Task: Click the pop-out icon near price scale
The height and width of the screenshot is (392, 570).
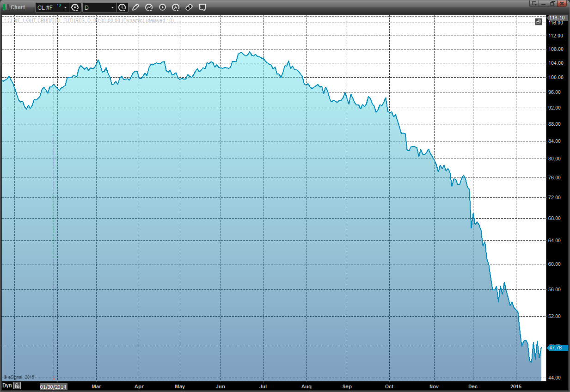Action: (x=539, y=22)
